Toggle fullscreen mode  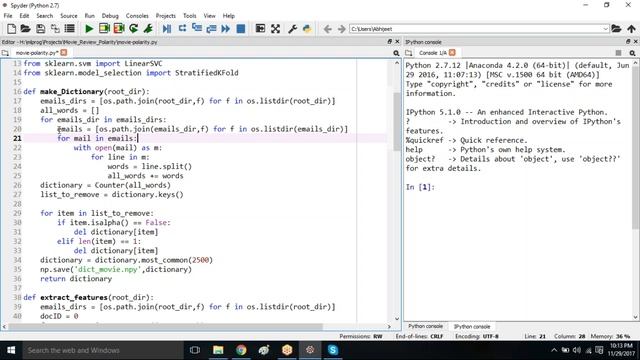click(x=276, y=29)
